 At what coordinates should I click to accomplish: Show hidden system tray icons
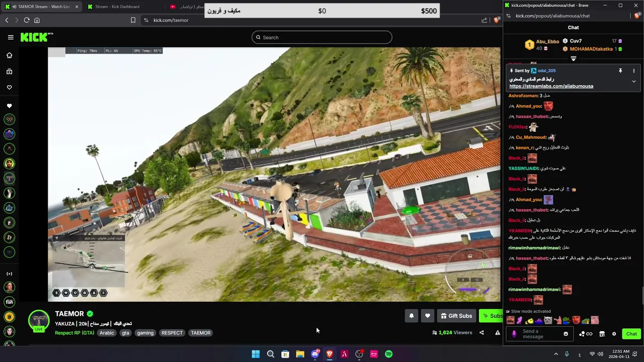pos(556,354)
